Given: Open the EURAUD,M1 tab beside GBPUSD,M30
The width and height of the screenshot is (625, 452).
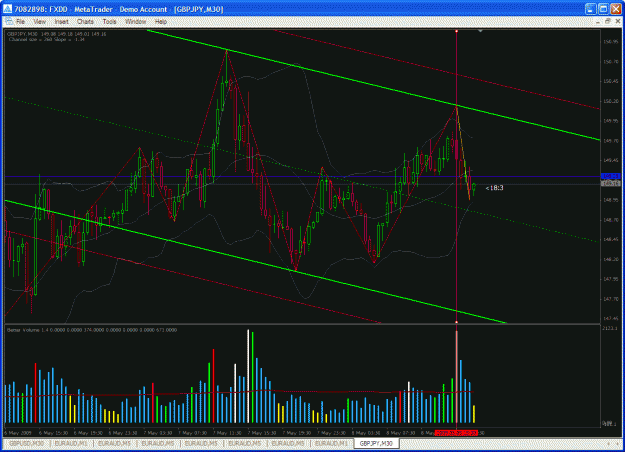Looking at the screenshot, I should click(71, 443).
